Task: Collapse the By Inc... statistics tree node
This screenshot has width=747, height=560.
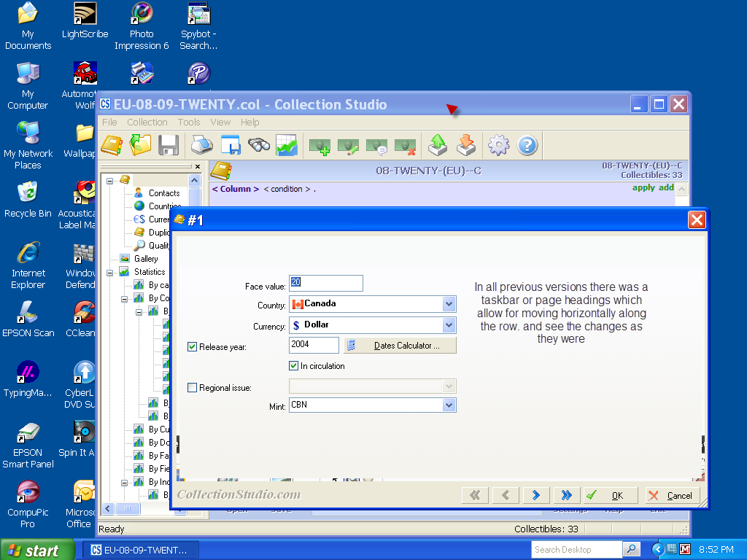Action: (124, 483)
